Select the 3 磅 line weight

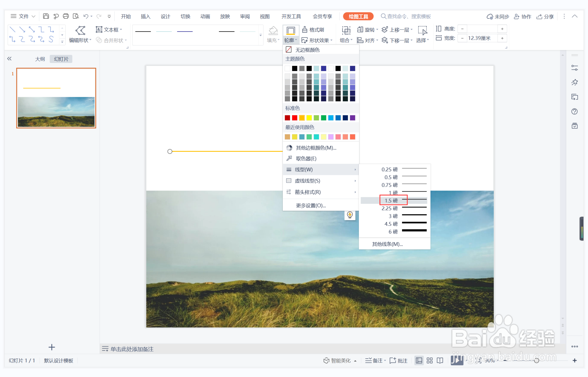pos(394,216)
